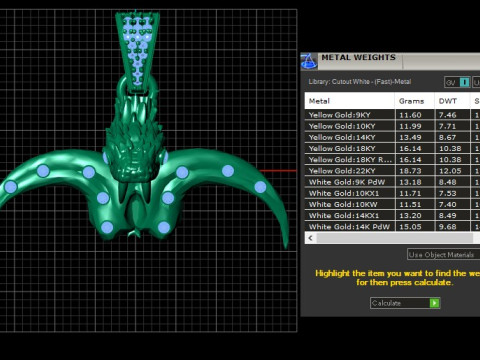This screenshot has height=360, width=480.
Task: Select the METAL WEIGHTS panel title tab
Action: 358,57
